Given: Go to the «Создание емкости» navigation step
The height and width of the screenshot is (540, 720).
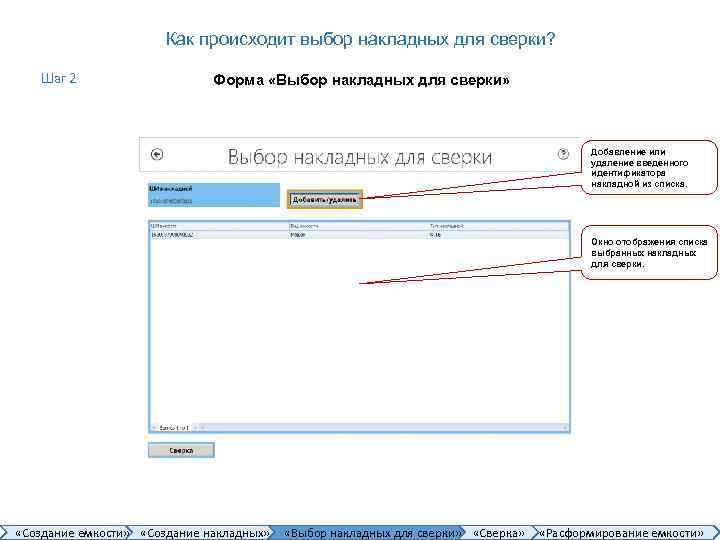Looking at the screenshot, I should coord(66,533).
